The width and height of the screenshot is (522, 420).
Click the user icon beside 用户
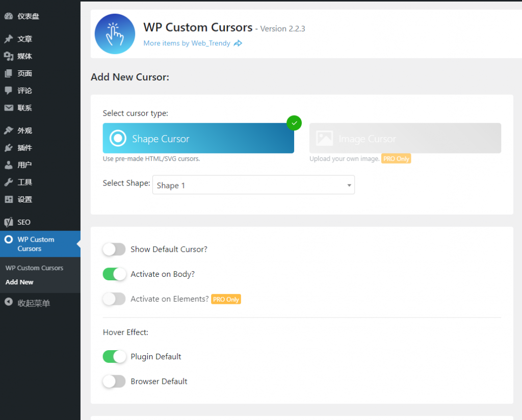[9, 165]
